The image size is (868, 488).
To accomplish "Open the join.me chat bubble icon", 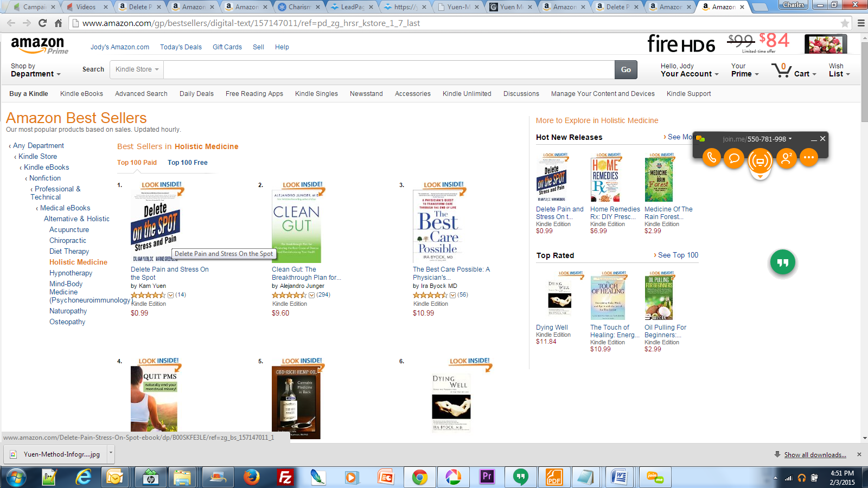I will point(734,158).
